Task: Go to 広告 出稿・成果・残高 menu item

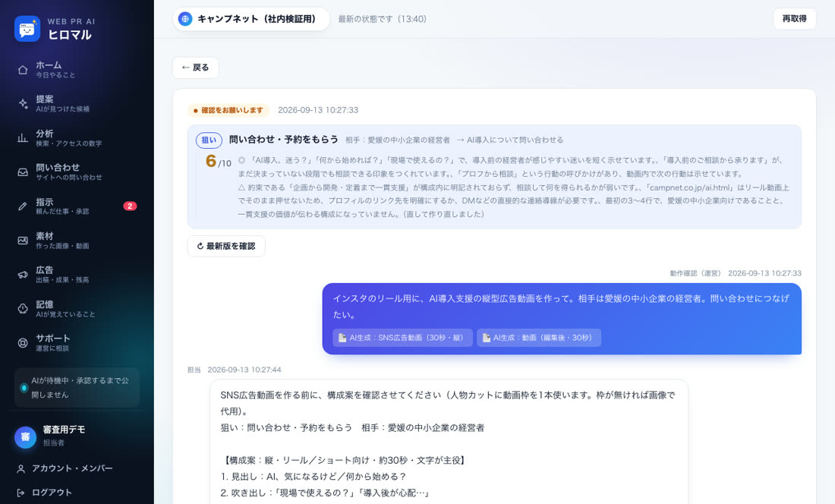Action: point(77,275)
